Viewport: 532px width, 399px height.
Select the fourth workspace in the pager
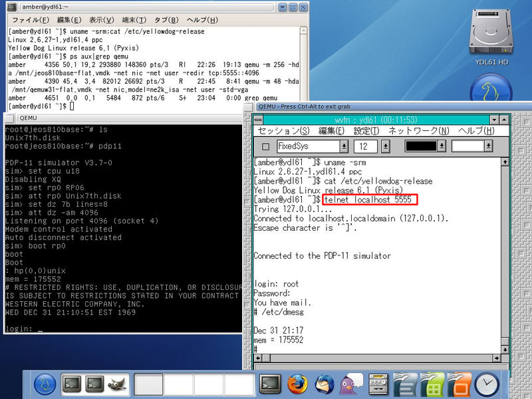click(x=239, y=385)
